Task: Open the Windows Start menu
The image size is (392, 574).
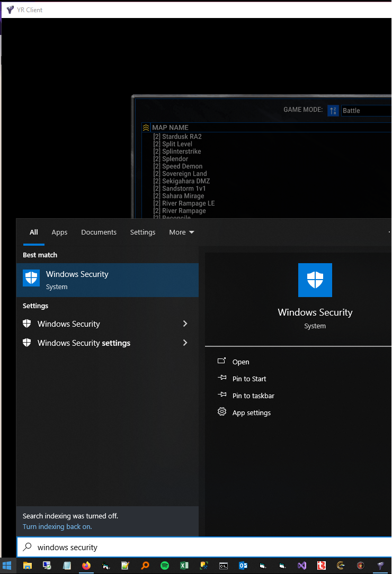Action: [x=7, y=566]
